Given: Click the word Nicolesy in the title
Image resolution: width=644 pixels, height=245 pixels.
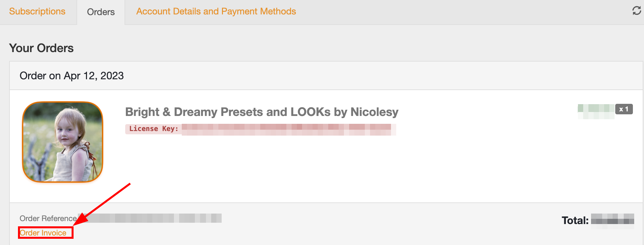Looking at the screenshot, I should (374, 112).
